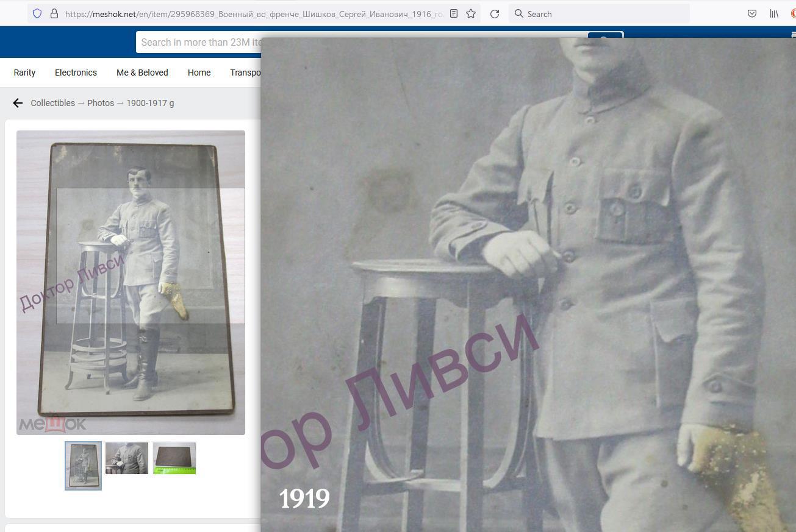Screen dimensions: 796x532
Task: Click the meshok.net URL address bar
Action: [x=253, y=13]
